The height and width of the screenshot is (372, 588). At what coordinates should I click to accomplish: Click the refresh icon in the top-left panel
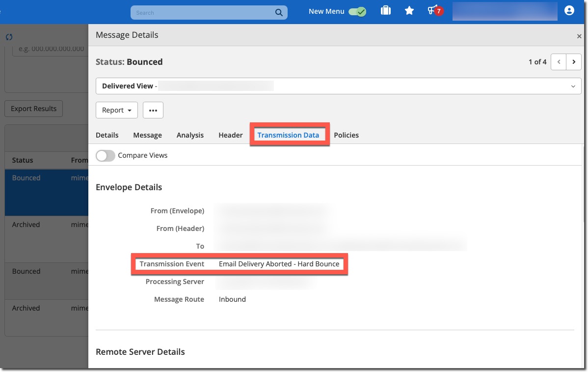coord(9,37)
